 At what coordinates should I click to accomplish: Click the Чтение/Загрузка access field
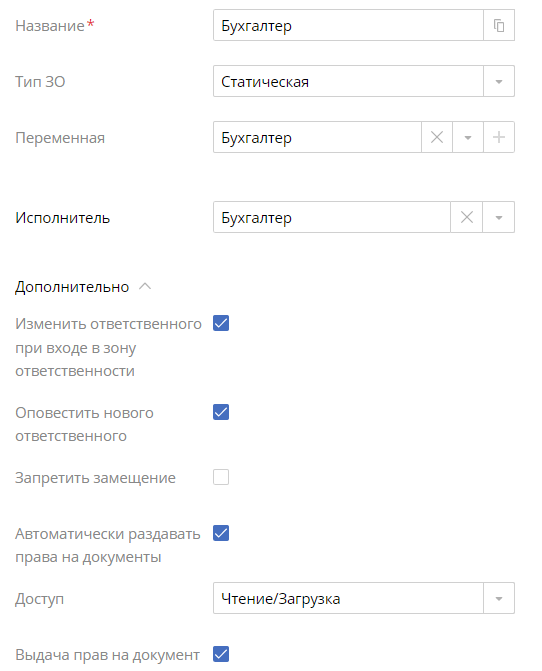pos(348,598)
